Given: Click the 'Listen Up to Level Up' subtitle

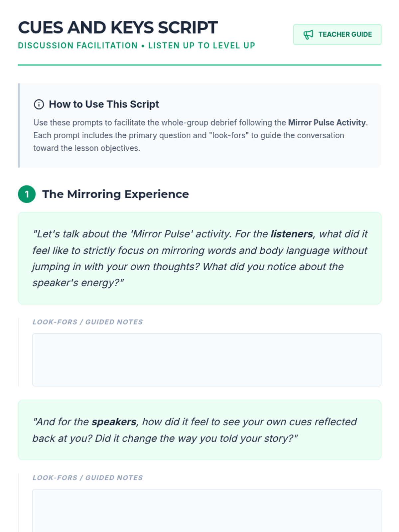Looking at the screenshot, I should pos(201,46).
